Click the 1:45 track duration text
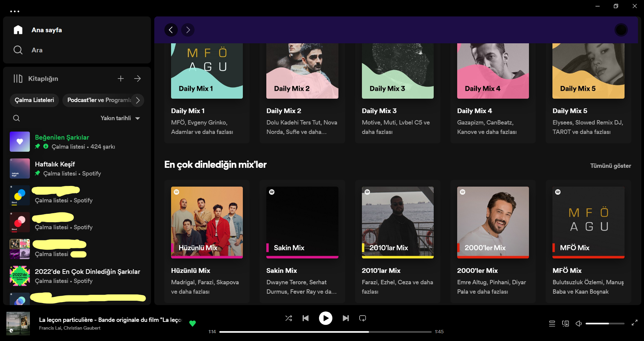This screenshot has width=644, height=341. pos(439,332)
